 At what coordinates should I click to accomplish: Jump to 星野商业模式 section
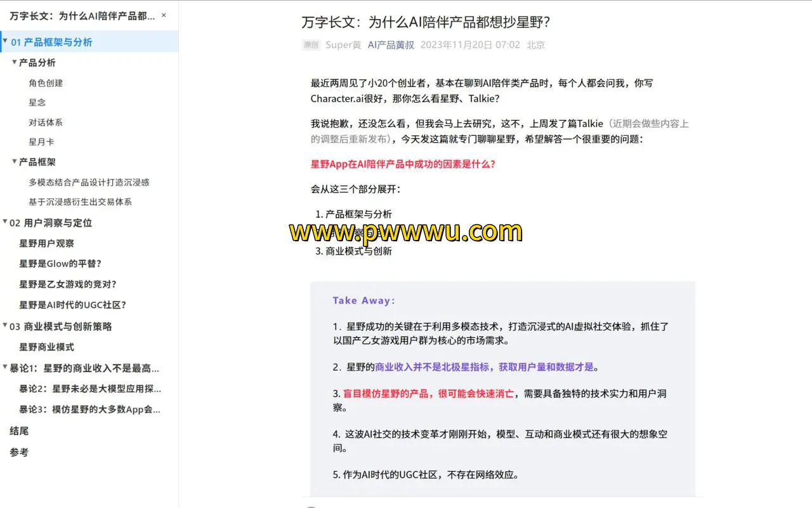pyautogui.click(x=47, y=347)
